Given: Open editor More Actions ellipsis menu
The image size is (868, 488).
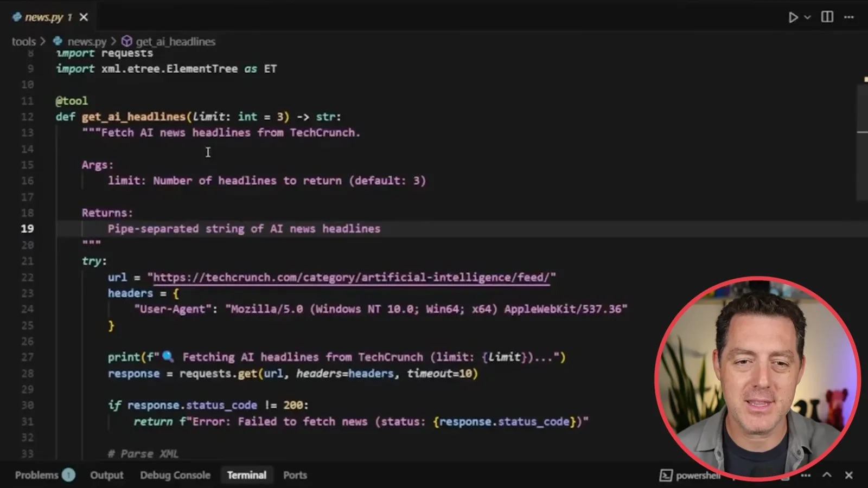Looking at the screenshot, I should click(x=849, y=17).
